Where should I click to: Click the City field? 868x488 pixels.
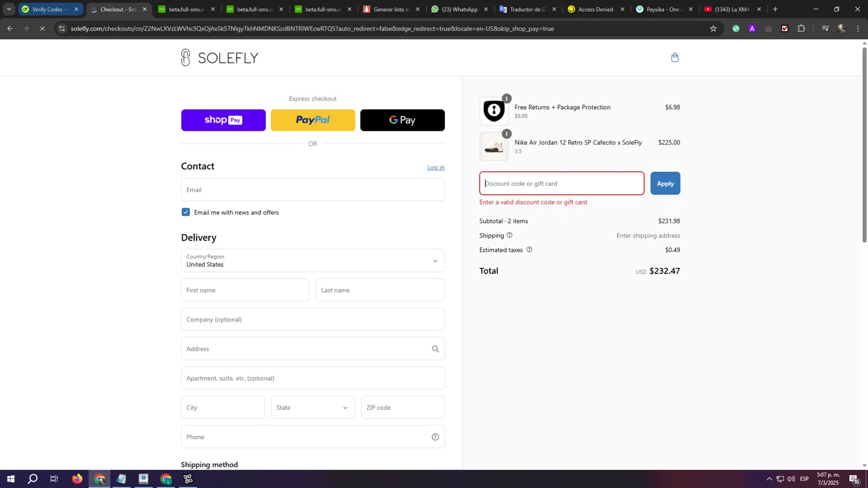pos(223,408)
